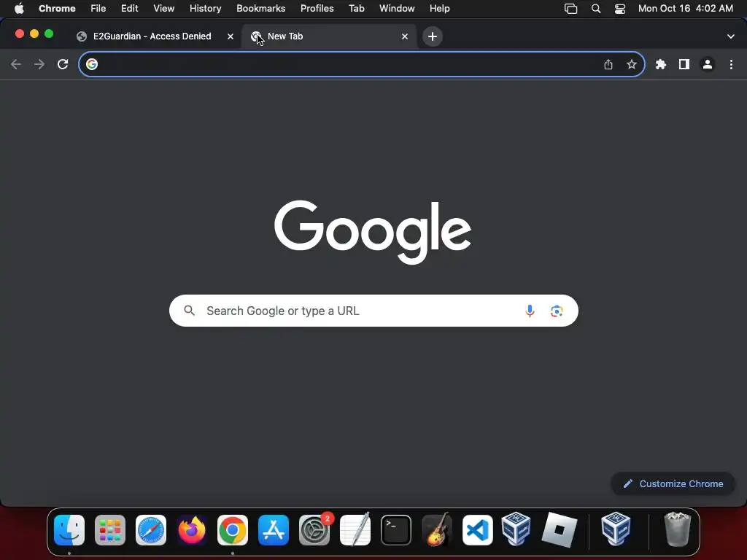Image resolution: width=747 pixels, height=560 pixels.
Task: Open the Edit menu
Action: (x=129, y=8)
